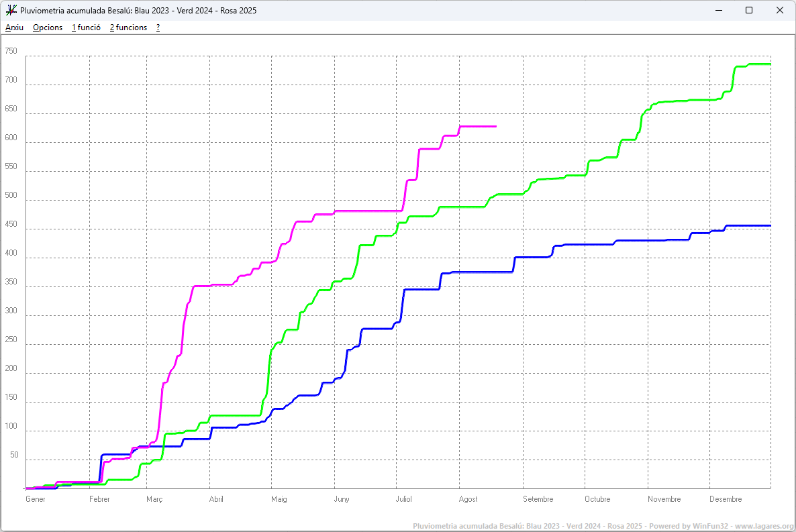Click the Juliol x-axis label

point(403,499)
